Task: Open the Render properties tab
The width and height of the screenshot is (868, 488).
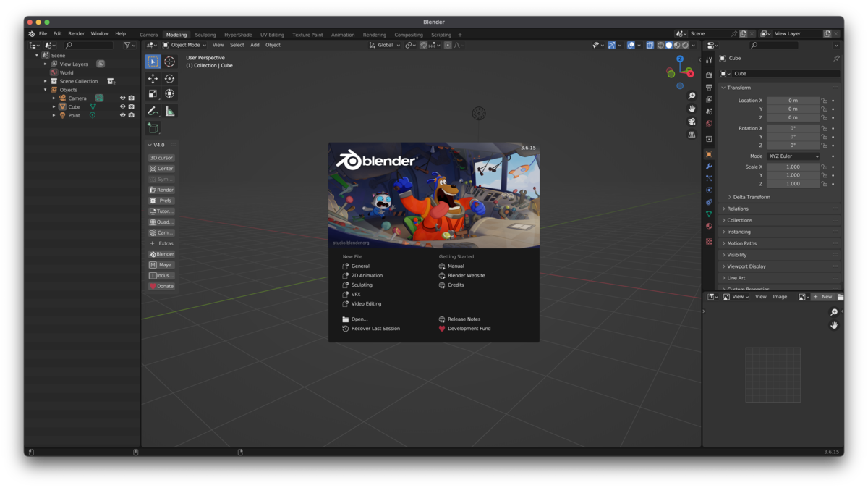Action: (709, 75)
